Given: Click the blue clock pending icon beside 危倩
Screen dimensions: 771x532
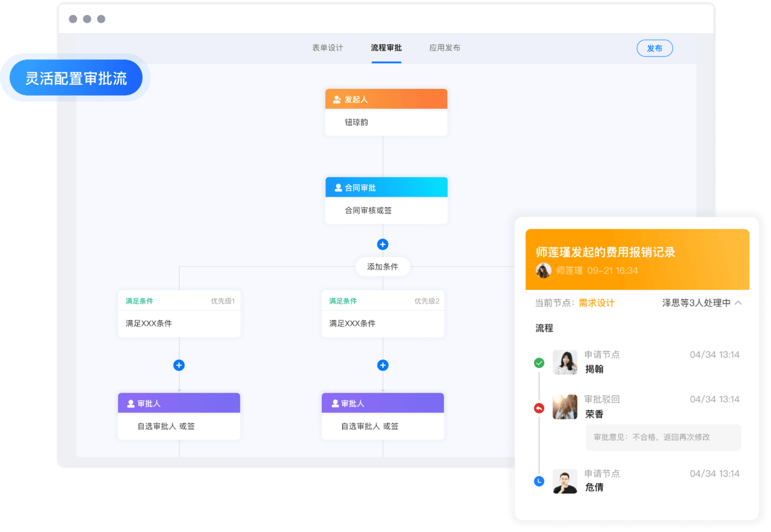Looking at the screenshot, I should [539, 482].
